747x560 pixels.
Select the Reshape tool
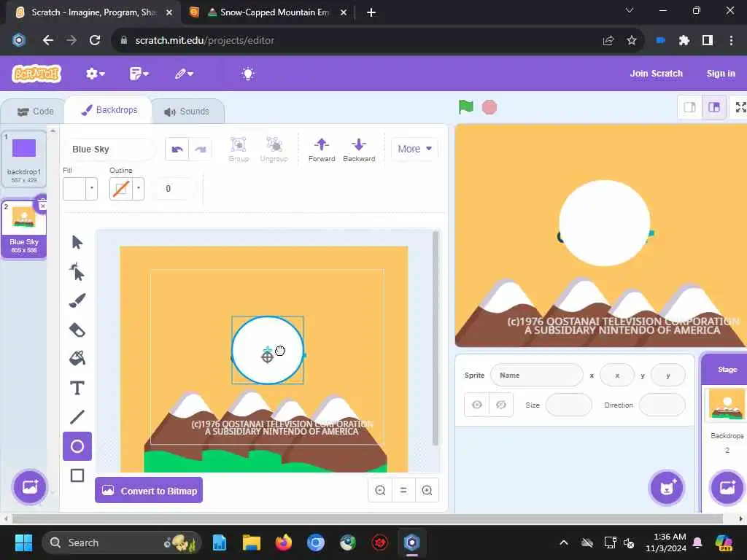pos(77,272)
